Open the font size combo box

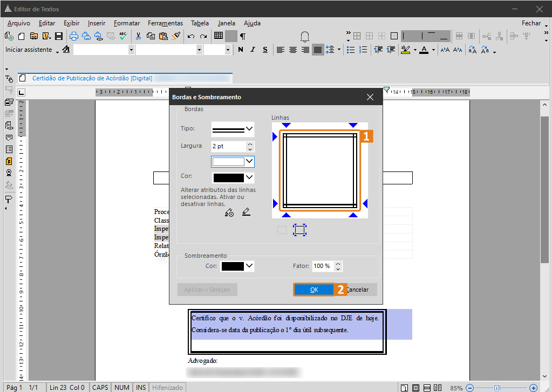click(217, 50)
